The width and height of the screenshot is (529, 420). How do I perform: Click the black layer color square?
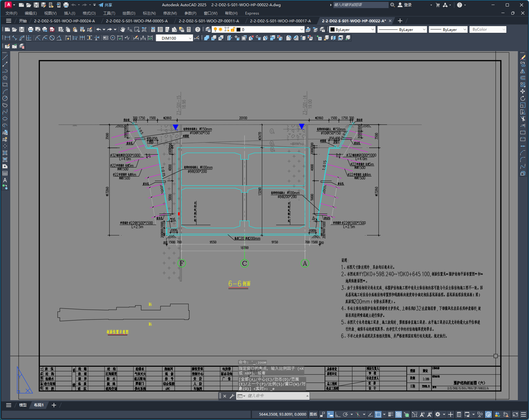(x=238, y=29)
